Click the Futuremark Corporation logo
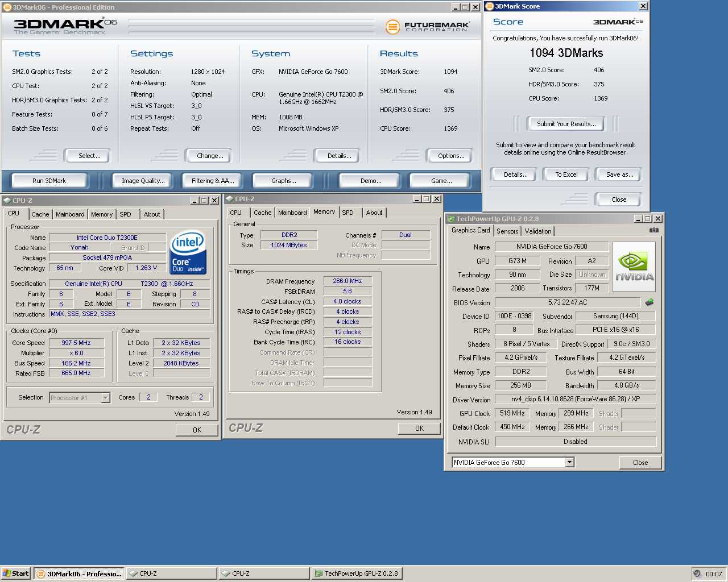Image resolution: width=728 pixels, height=582 pixels. click(x=428, y=26)
